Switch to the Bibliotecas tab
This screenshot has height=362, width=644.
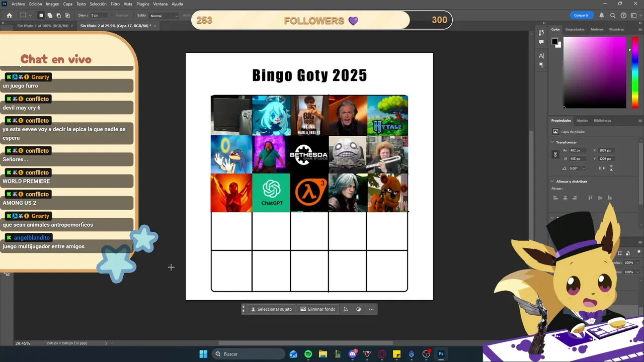[602, 121]
